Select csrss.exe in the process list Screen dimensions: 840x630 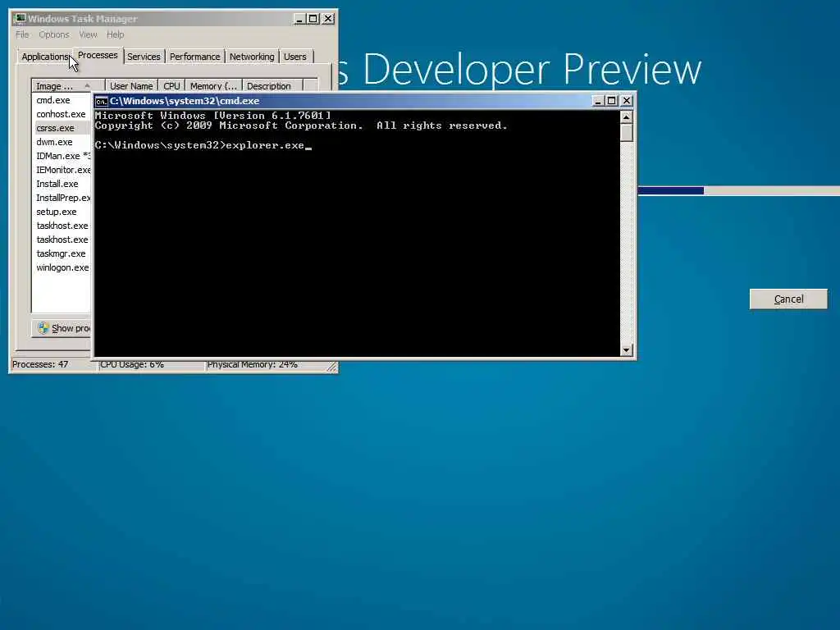(x=61, y=128)
